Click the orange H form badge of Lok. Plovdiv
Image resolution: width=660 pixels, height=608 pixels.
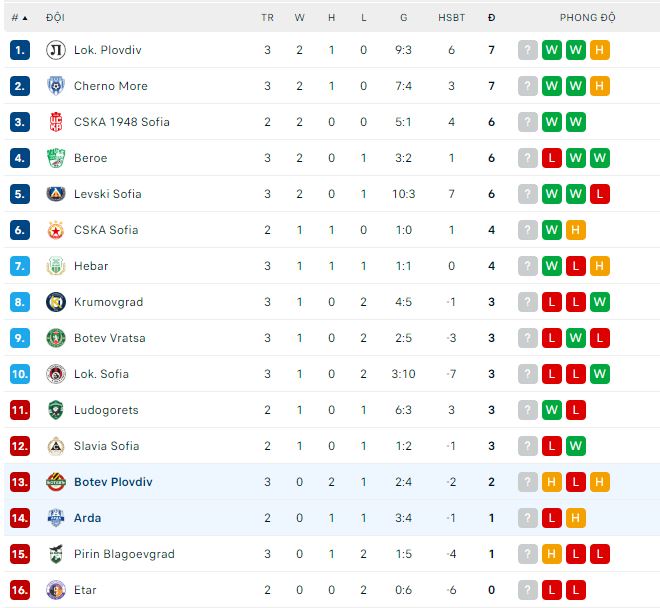[600, 50]
